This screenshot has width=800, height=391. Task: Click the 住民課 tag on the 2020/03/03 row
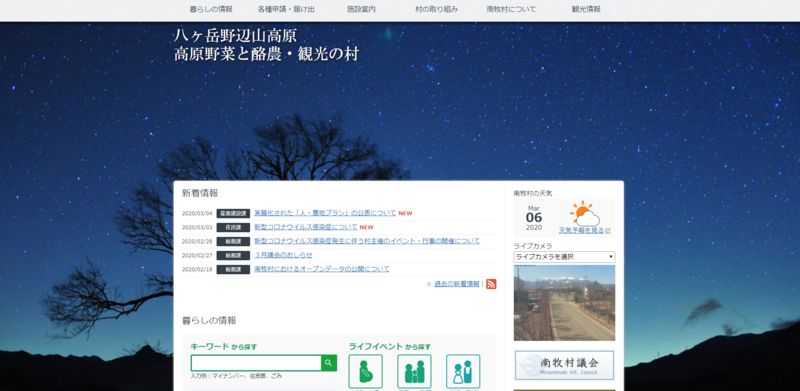coord(233,227)
